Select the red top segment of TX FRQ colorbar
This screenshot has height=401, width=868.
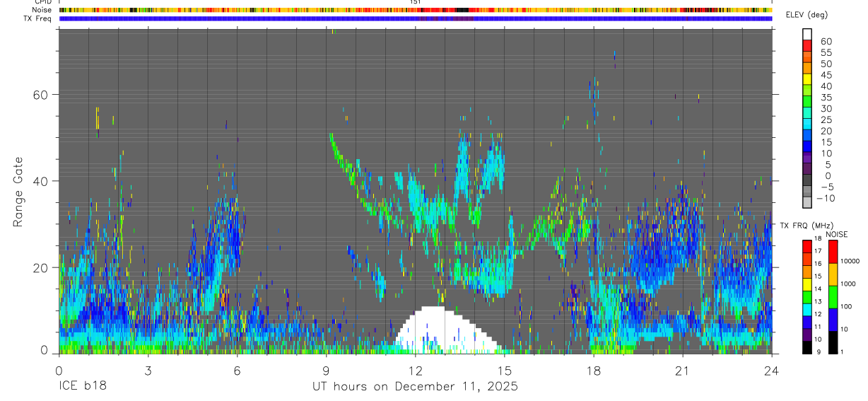coord(807,247)
